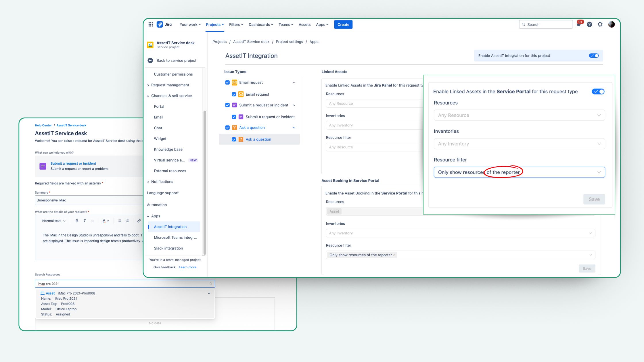
Task: Click Save under the Resource filter
Action: pos(594,199)
